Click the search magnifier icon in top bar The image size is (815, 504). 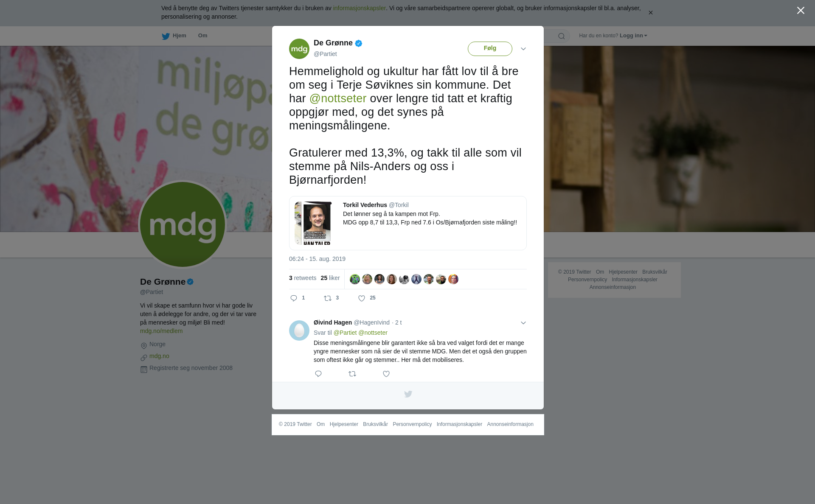coord(562,36)
